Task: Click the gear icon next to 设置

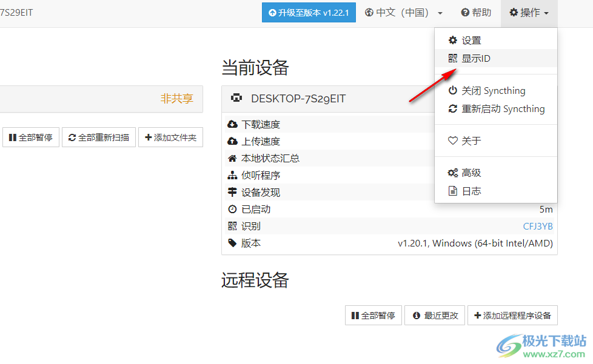Action: point(453,40)
